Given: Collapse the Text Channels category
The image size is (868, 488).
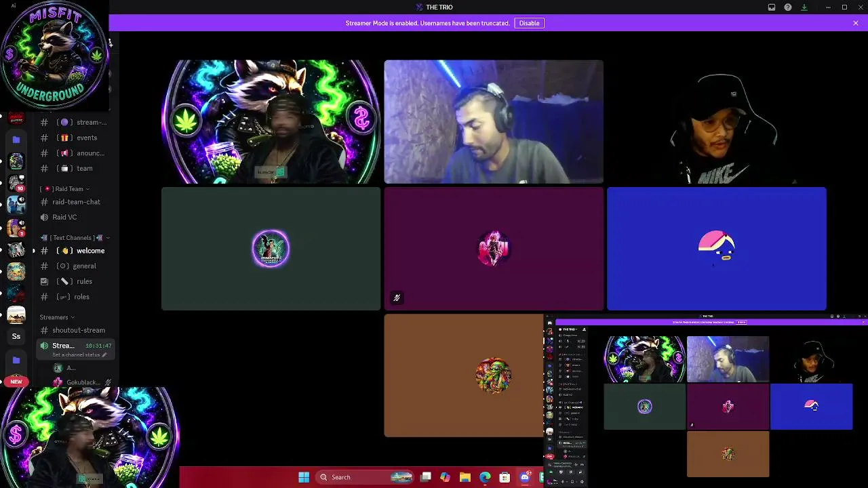Looking at the screenshot, I should (75, 238).
